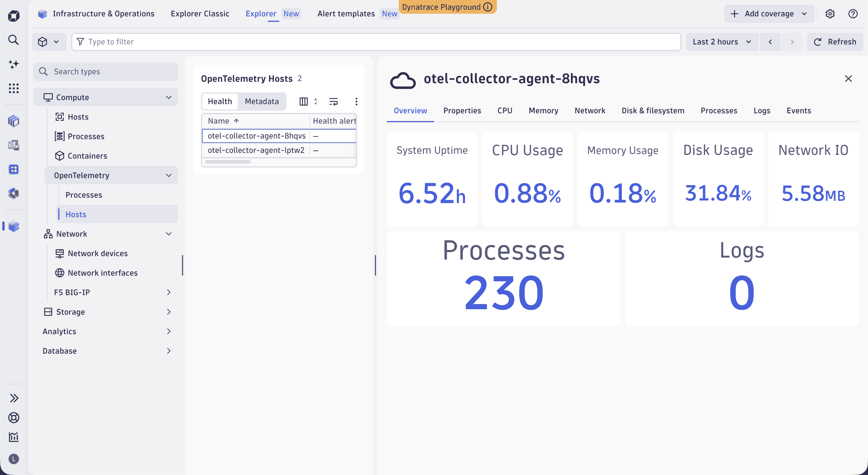Image resolution: width=868 pixels, height=475 pixels.
Task: Select Hosts under Compute
Action: 78,117
